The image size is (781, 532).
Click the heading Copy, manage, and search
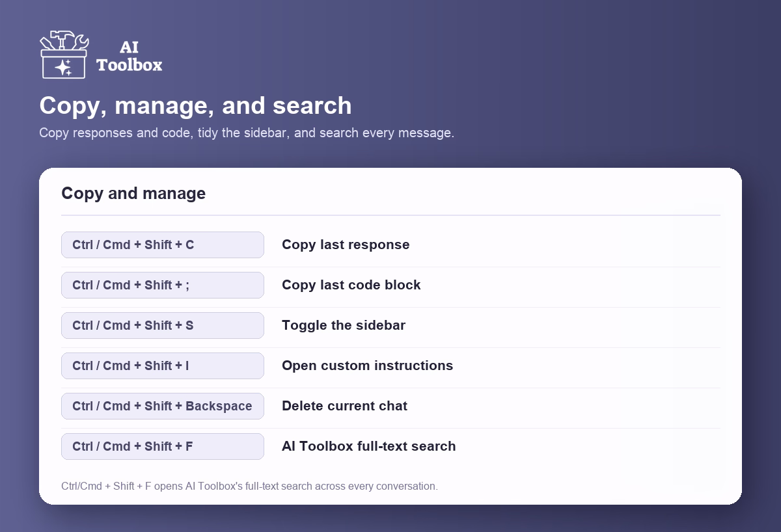[195, 105]
